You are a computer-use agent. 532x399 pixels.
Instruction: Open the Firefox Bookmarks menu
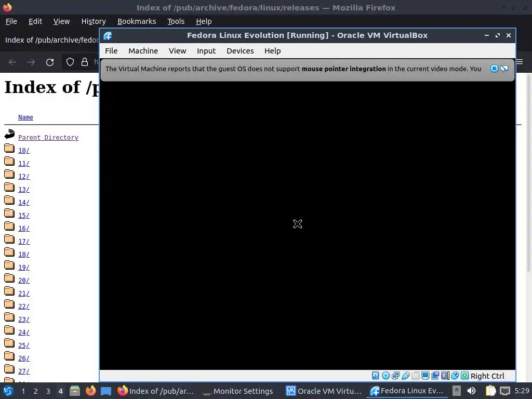[x=137, y=21]
